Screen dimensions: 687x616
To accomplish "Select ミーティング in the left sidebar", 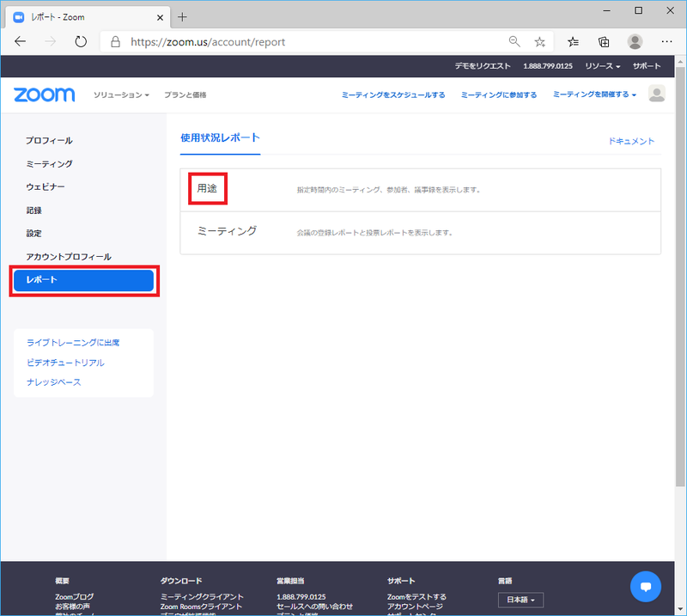I will (x=49, y=164).
